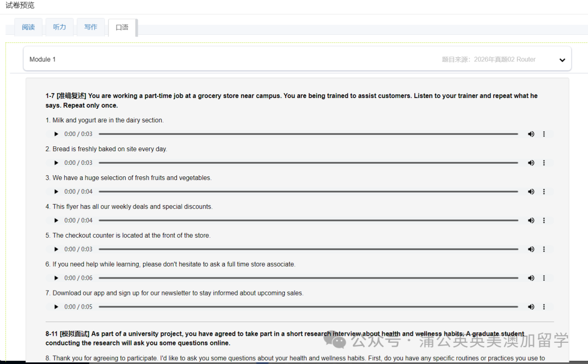
Task: Select the 口语 tab
Action: 122,27
